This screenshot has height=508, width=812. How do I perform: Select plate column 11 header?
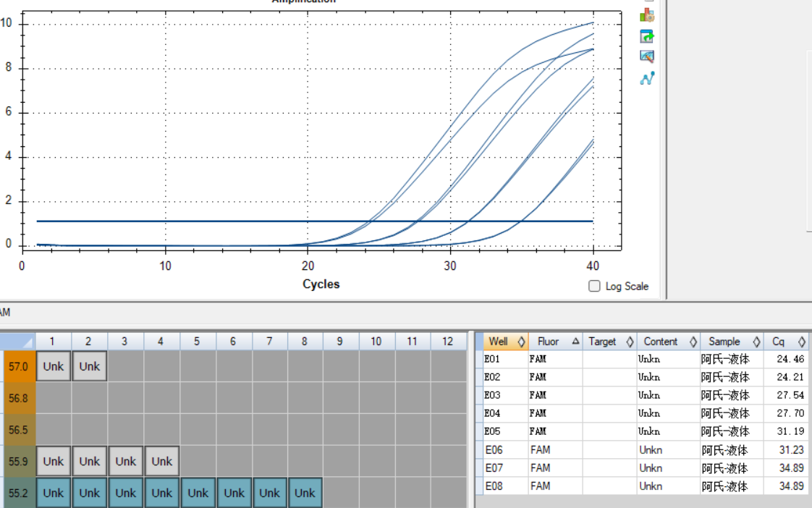[x=413, y=342]
